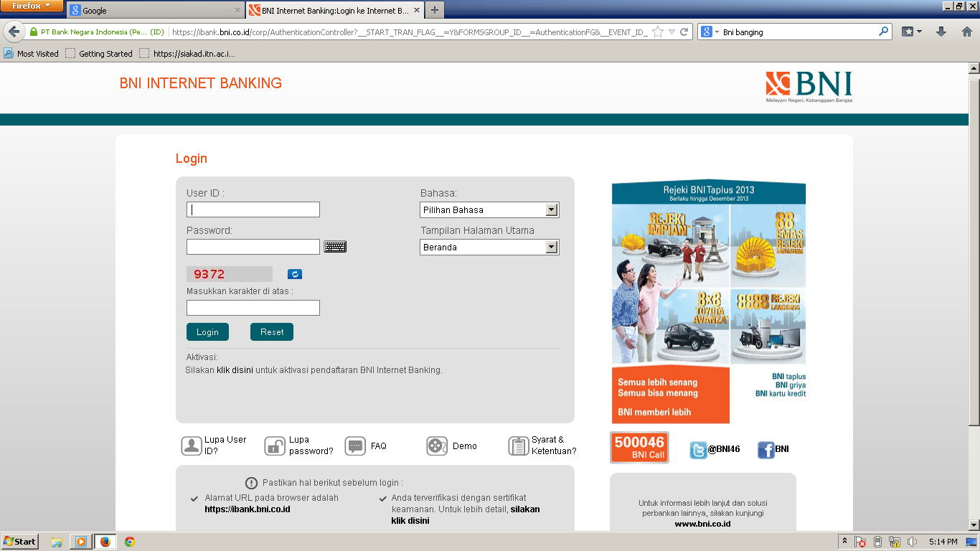The width and height of the screenshot is (980, 551).
Task: Click the green padlock site identity icon
Action: (x=33, y=32)
